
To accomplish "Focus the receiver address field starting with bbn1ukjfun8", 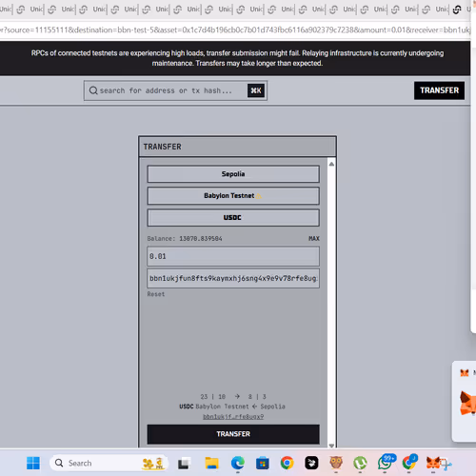I will [233, 278].
